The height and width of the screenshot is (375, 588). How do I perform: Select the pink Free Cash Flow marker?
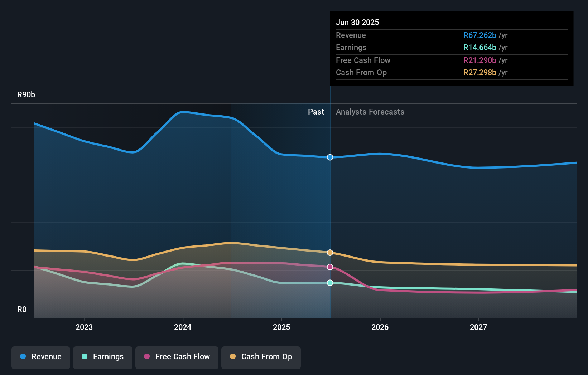point(330,267)
